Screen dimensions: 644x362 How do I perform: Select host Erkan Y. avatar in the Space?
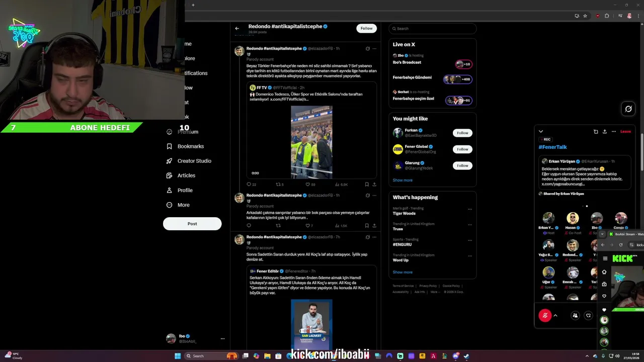(x=548, y=218)
